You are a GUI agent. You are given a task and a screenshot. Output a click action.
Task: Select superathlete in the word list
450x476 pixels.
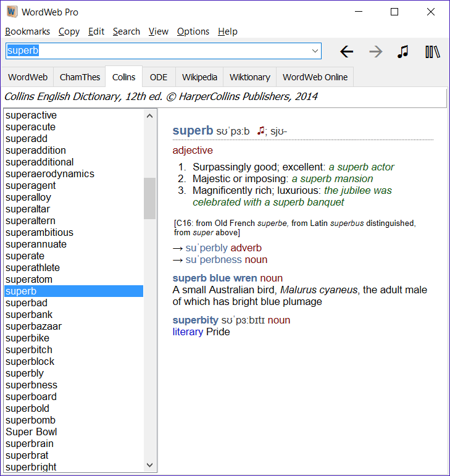(73, 268)
